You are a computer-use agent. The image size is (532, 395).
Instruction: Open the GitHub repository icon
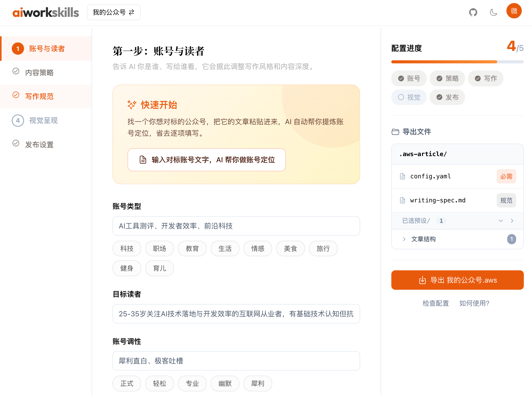click(473, 12)
